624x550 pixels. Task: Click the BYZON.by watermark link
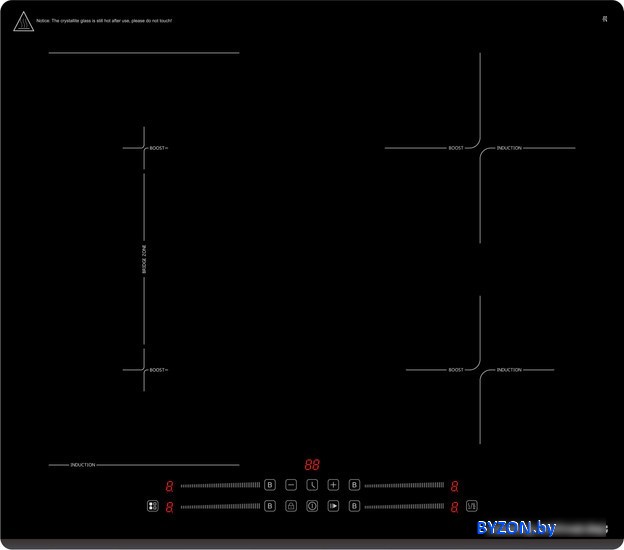(516, 528)
